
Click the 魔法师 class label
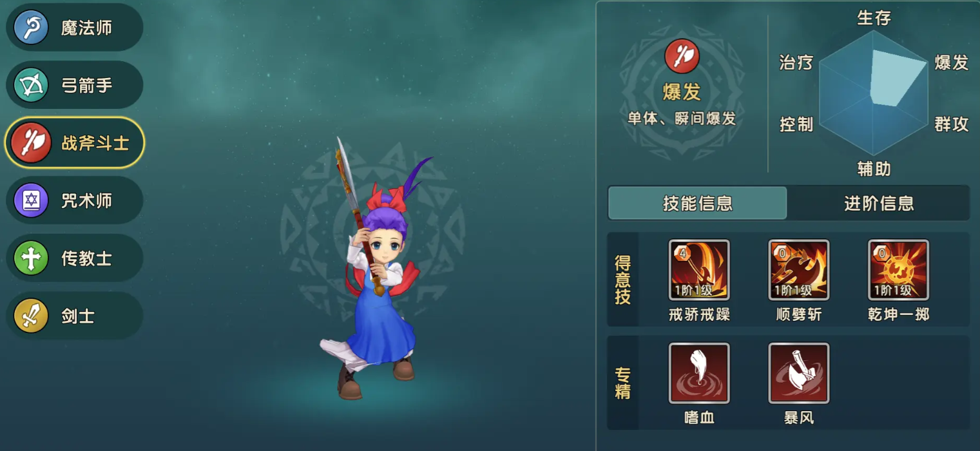[86, 28]
